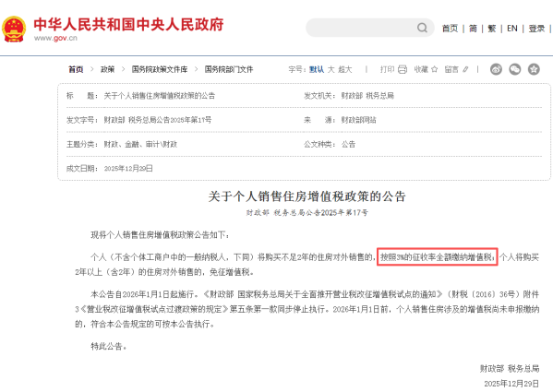Click the printer icon
The image size is (553, 392).
click(x=403, y=69)
